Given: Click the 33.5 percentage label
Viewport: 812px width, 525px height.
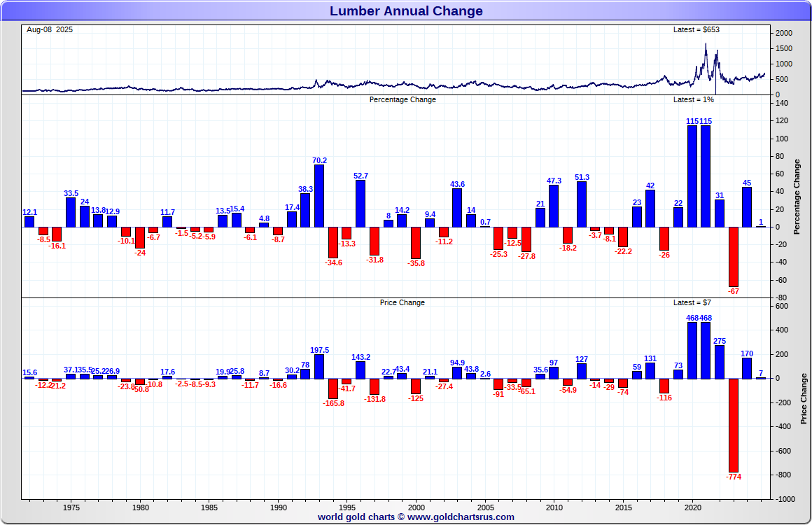Looking at the screenshot, I should pos(71,194).
